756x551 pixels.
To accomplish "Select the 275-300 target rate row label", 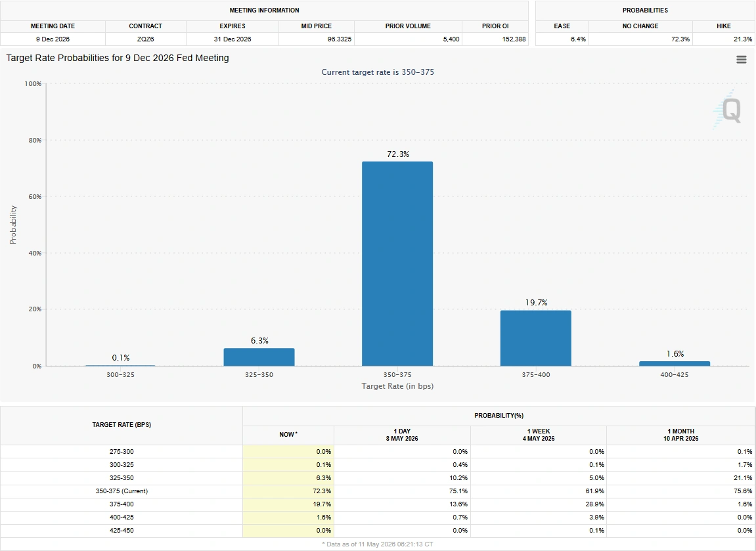I will click(x=122, y=452).
